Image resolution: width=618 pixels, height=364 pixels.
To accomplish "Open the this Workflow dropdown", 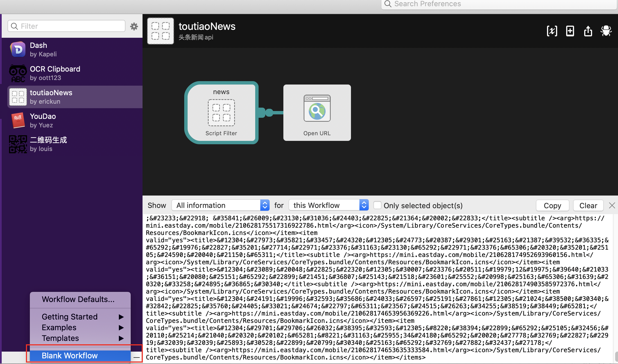I will pyautogui.click(x=328, y=205).
